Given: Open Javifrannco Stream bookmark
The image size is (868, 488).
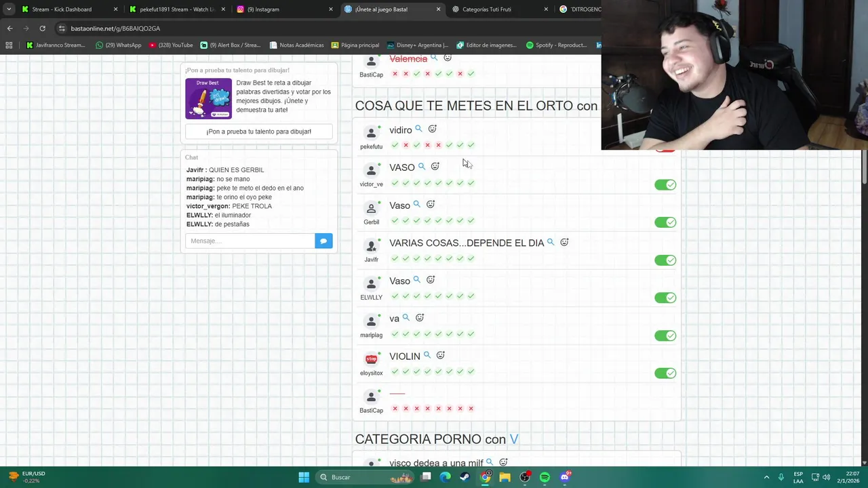Looking at the screenshot, I should pyautogui.click(x=56, y=45).
